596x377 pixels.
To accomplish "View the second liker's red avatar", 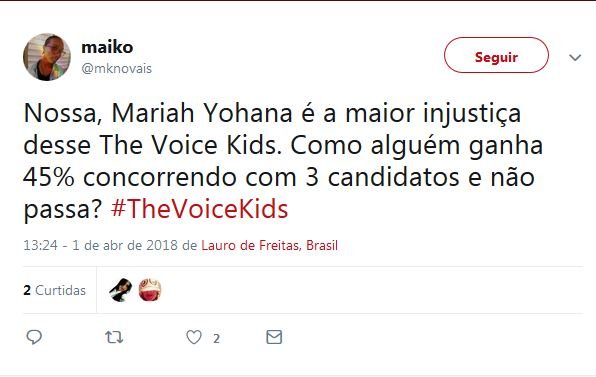I will pyautogui.click(x=150, y=290).
